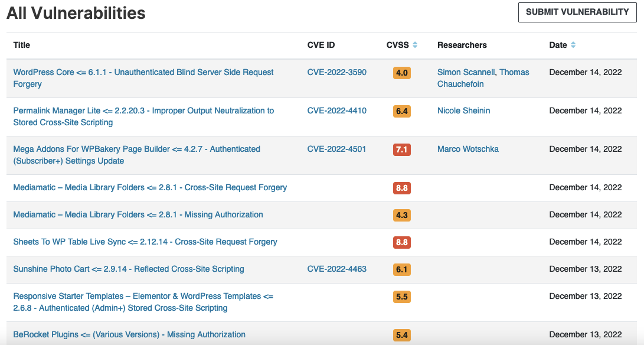Open Sheets To WP Table Live Sync link

[145, 242]
